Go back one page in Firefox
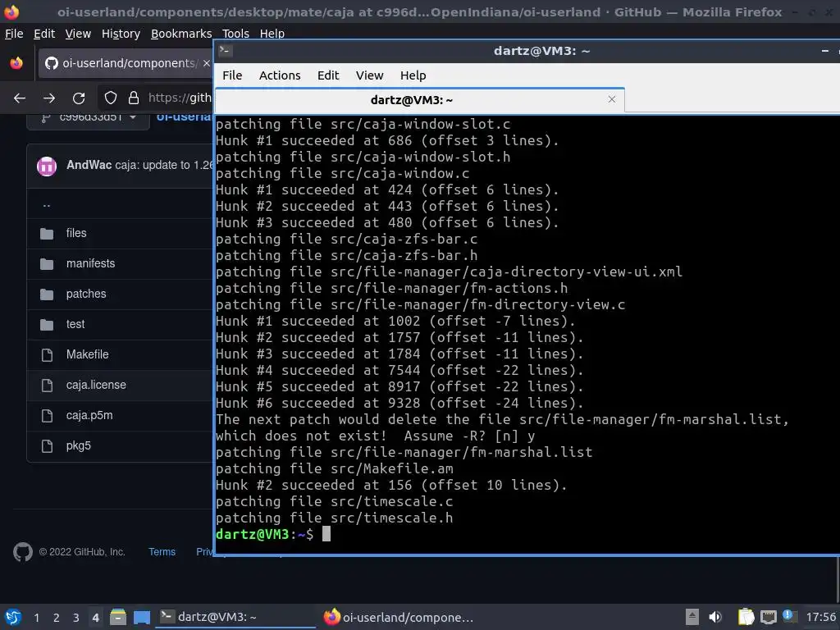Screen dimensions: 840x630 [20, 98]
